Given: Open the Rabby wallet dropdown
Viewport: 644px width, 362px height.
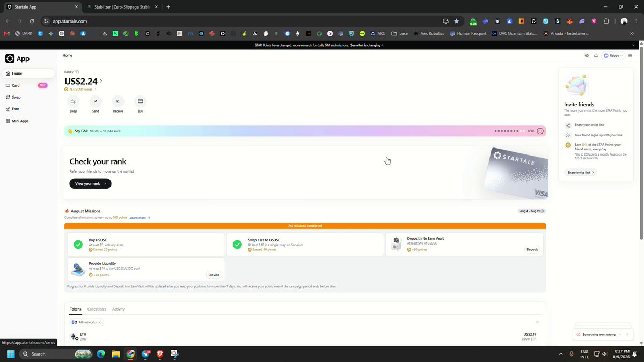Looking at the screenshot, I should tap(613, 55).
